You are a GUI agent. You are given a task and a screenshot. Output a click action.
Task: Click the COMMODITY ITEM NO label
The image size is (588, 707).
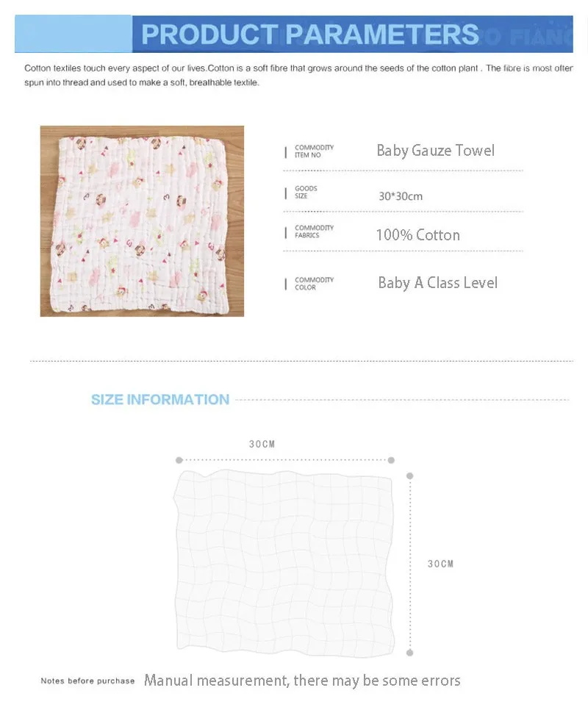tap(315, 151)
